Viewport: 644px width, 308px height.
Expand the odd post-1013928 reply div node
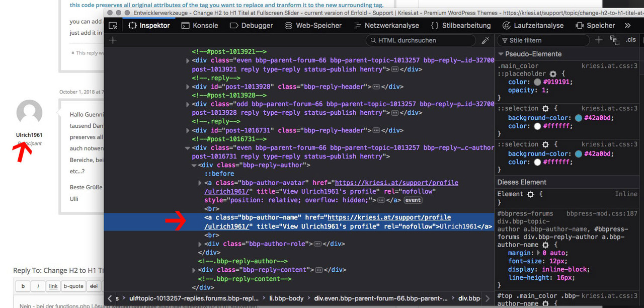pyautogui.click(x=188, y=104)
